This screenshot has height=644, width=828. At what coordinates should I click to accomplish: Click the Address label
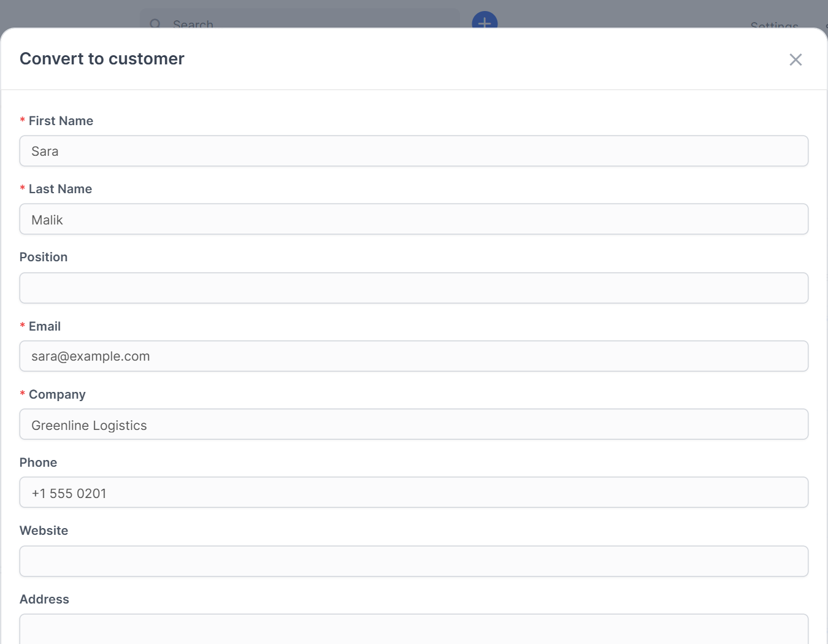point(44,599)
